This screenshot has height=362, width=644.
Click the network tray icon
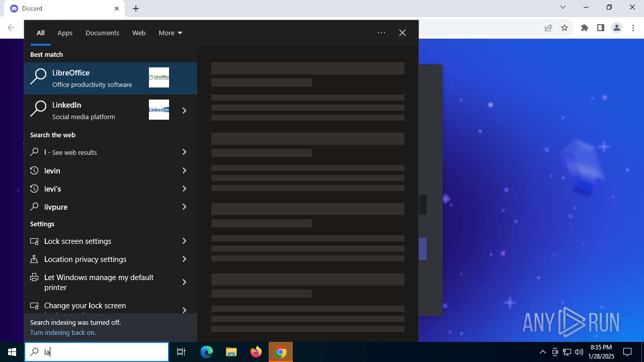pos(567,352)
